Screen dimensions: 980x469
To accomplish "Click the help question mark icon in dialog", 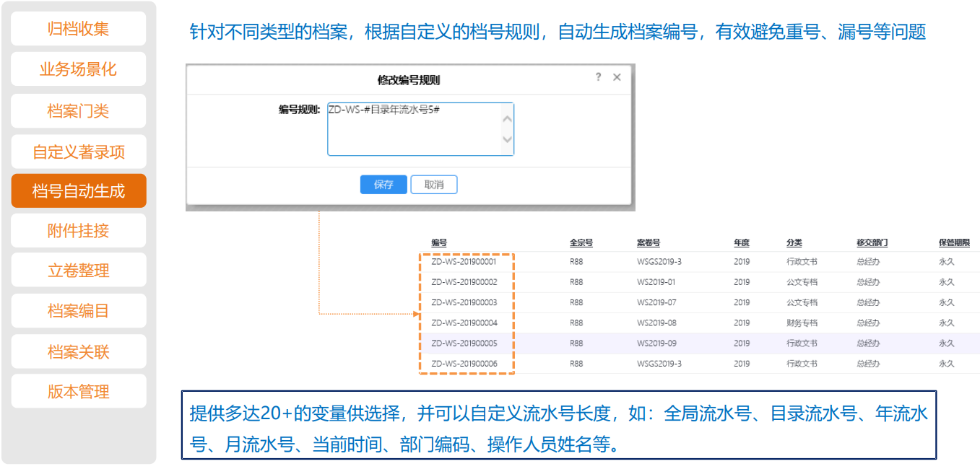I will click(x=598, y=77).
